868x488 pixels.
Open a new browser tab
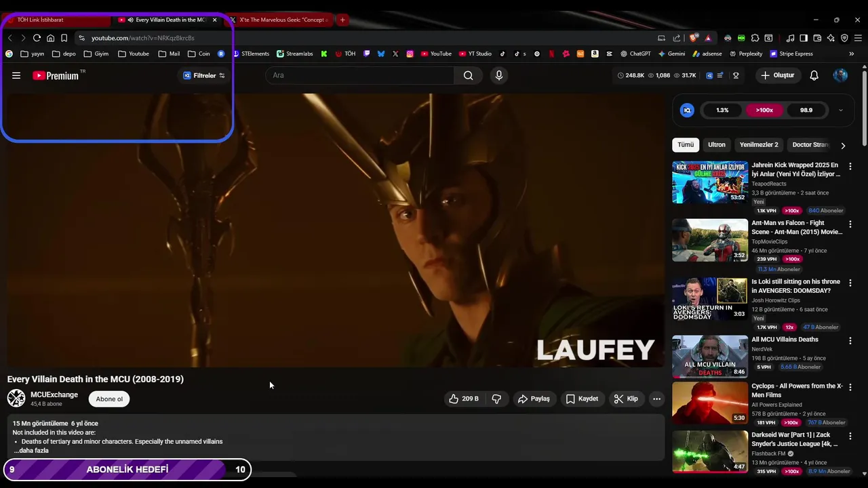[x=342, y=20]
